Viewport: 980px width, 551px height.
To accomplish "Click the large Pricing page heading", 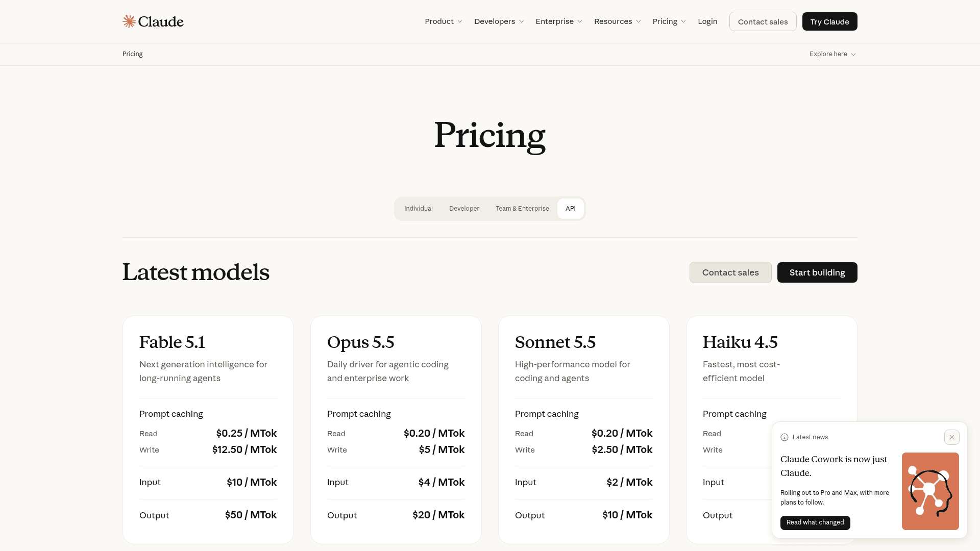I will coord(489,136).
